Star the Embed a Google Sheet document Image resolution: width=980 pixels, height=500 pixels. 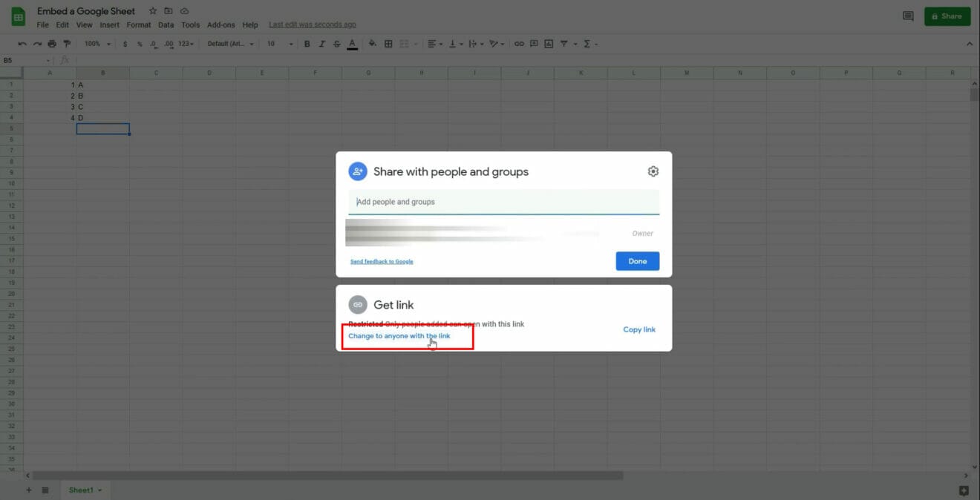pyautogui.click(x=152, y=10)
